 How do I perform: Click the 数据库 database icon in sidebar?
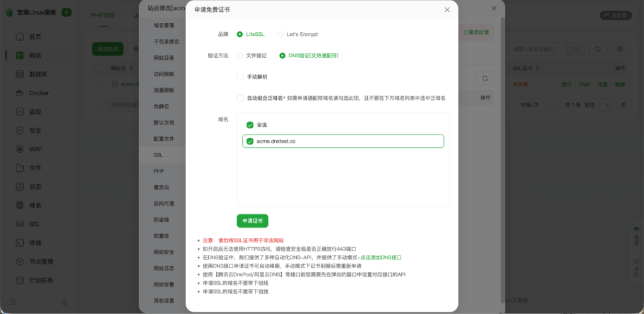19,74
